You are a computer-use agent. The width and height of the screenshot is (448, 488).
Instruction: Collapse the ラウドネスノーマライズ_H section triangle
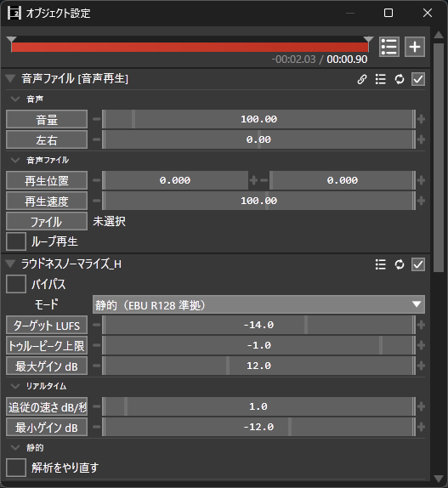click(x=10, y=264)
